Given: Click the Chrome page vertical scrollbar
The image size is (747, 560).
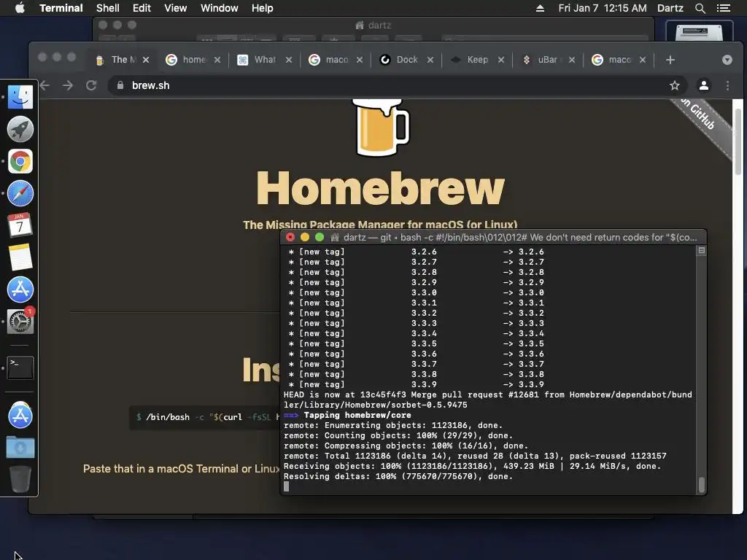Looking at the screenshot, I should click(738, 142).
